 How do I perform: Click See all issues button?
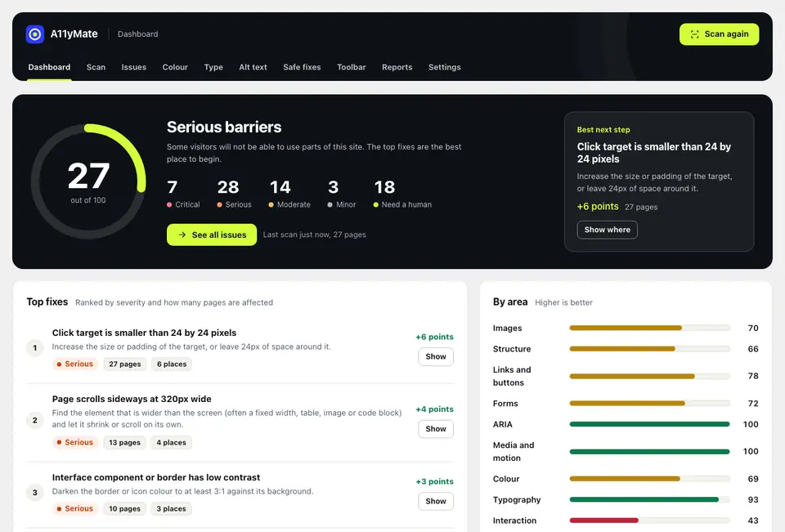[x=212, y=235]
